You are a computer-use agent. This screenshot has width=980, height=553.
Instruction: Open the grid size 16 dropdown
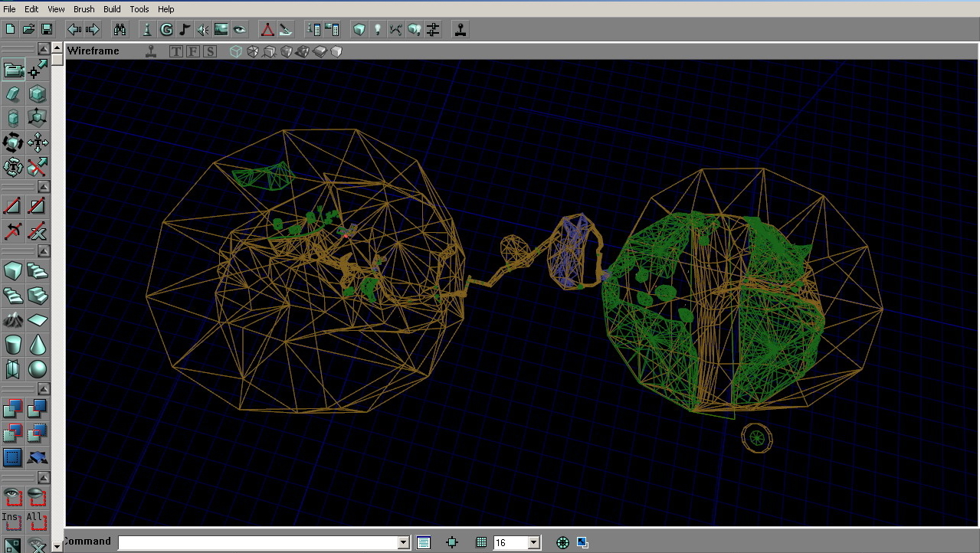(x=534, y=543)
